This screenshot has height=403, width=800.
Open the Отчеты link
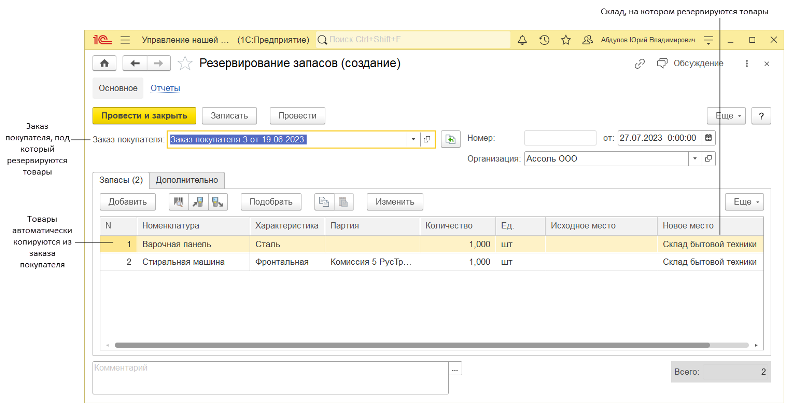(x=165, y=88)
